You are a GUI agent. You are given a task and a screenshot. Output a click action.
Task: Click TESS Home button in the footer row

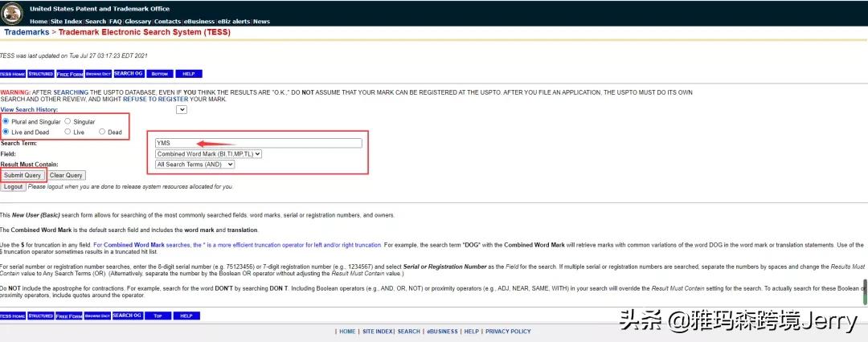(12, 316)
